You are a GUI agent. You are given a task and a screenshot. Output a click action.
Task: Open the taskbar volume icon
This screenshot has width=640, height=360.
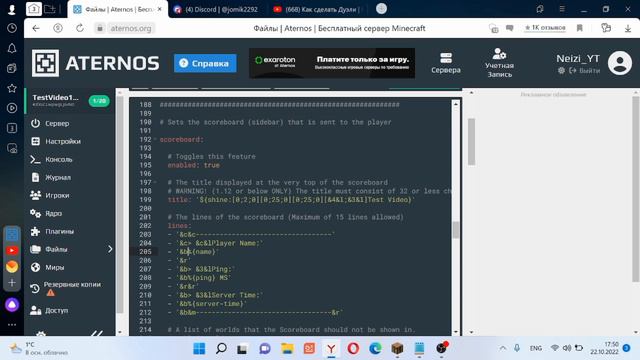(x=567, y=348)
